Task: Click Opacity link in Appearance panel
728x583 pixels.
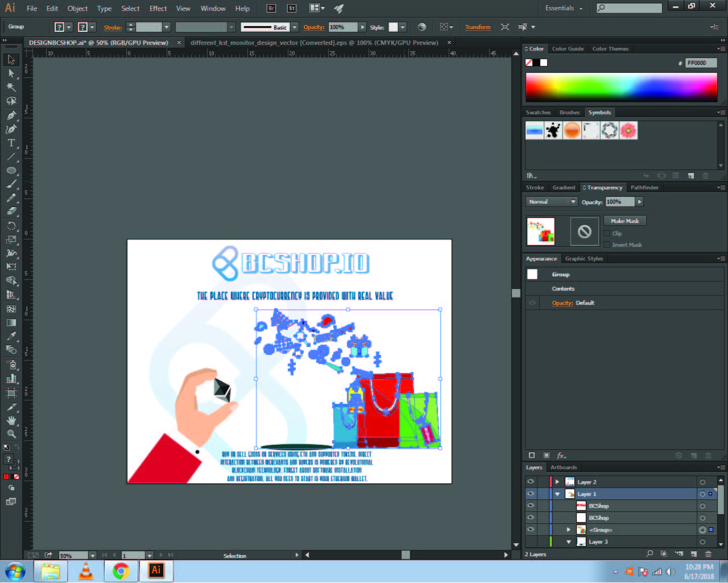Action: pos(562,303)
